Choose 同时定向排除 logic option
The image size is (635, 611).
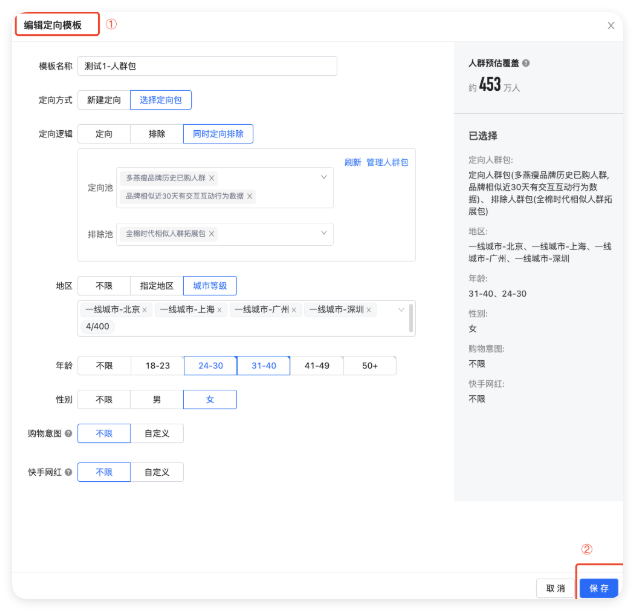tap(218, 134)
